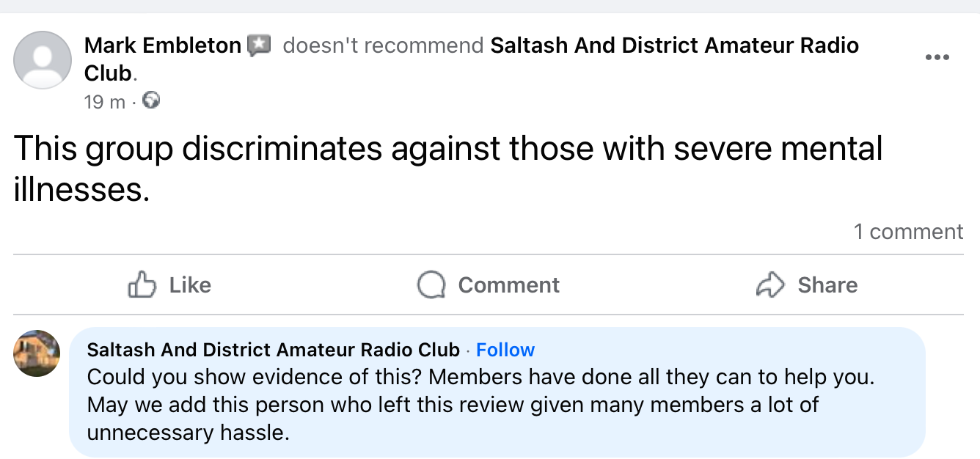Follow Saltash And District Amateur Radio Club
Image resolution: width=980 pixels, height=459 pixels.
click(x=505, y=350)
